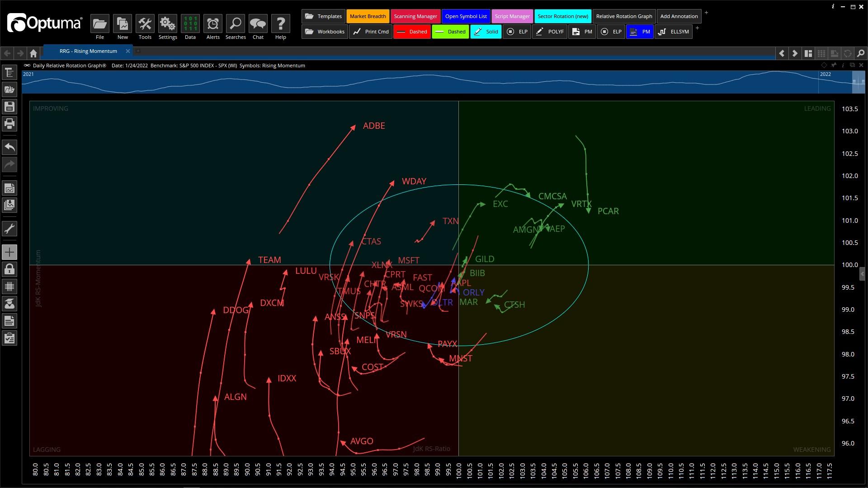Enable the Solid line style button

486,32
